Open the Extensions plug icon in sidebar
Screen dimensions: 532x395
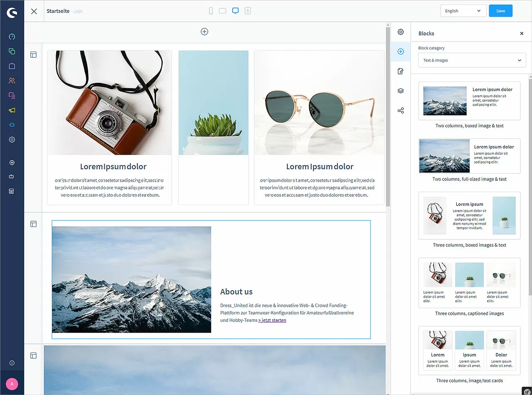pyautogui.click(x=12, y=125)
